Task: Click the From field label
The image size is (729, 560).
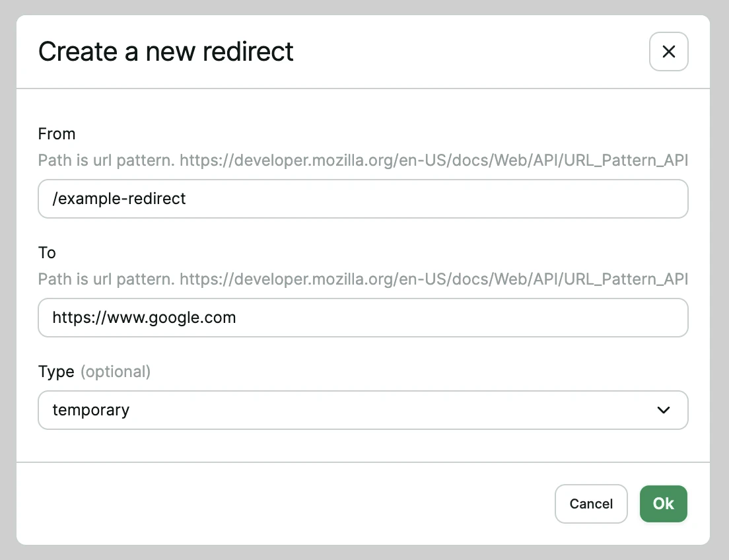Action: pyautogui.click(x=57, y=133)
